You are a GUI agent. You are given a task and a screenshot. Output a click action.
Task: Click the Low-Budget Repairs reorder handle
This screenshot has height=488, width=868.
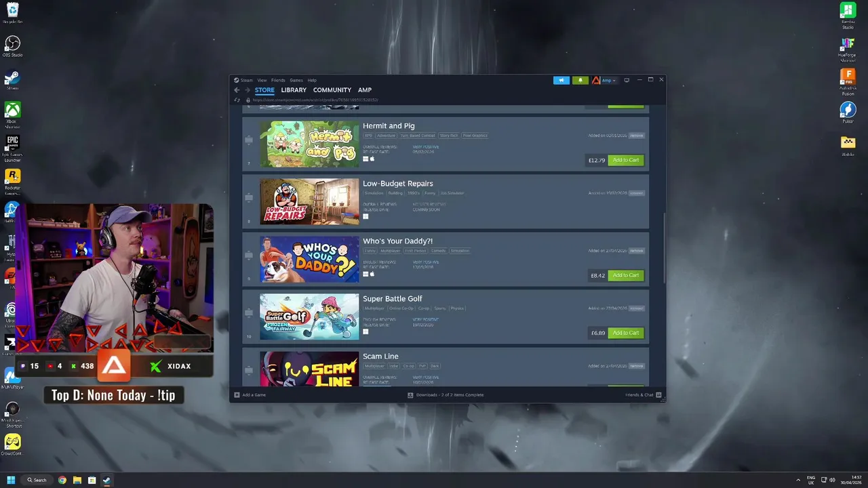tap(249, 198)
